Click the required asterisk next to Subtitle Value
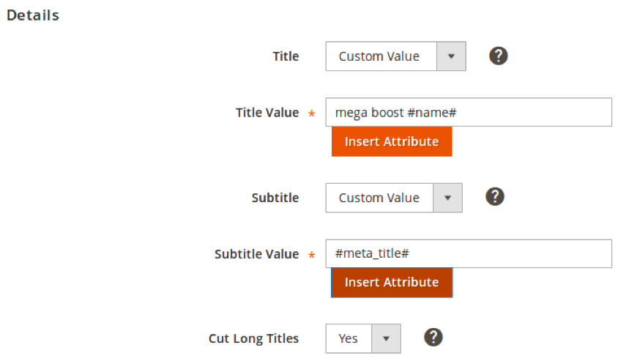 [312, 254]
